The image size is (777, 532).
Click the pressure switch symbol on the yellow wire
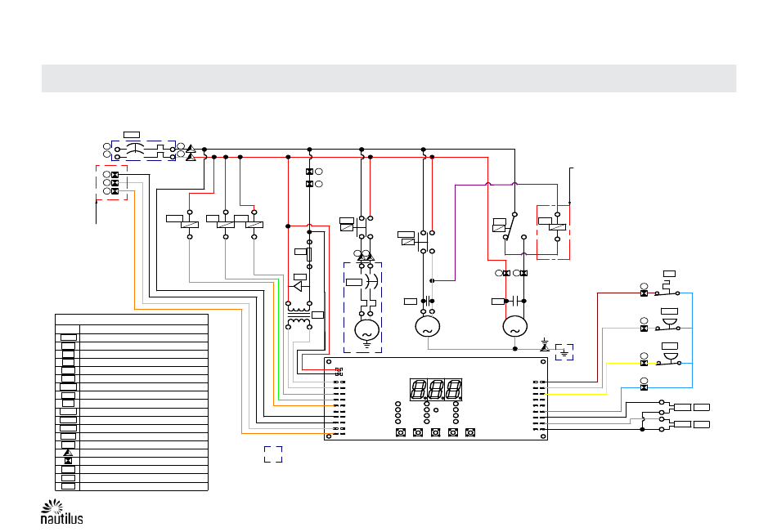pyautogui.click(x=668, y=360)
